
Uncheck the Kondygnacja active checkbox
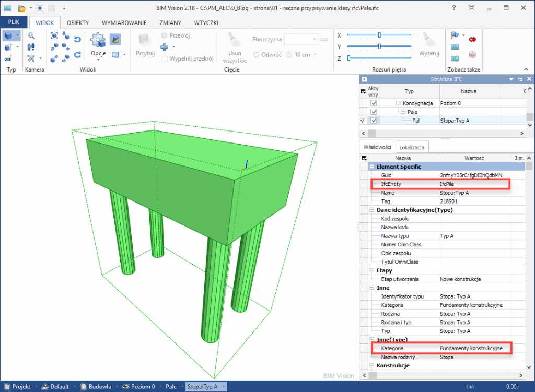(x=374, y=103)
